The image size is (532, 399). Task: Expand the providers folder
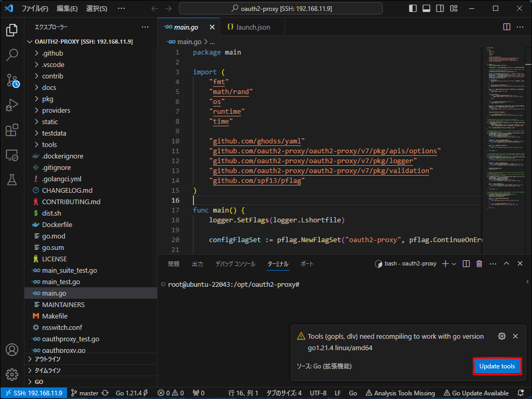[x=56, y=110]
